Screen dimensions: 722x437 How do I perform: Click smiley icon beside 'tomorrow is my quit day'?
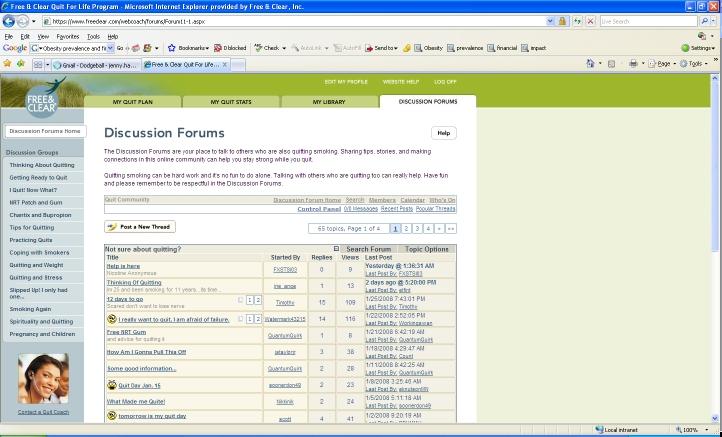111,416
